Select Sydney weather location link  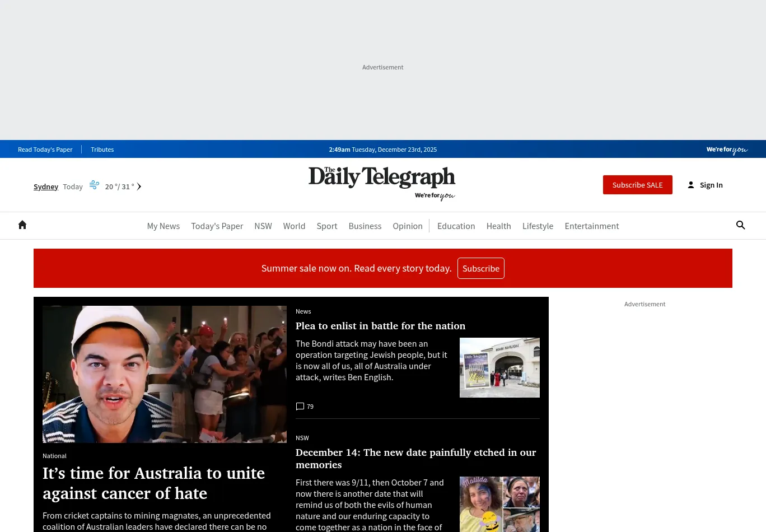(x=46, y=186)
